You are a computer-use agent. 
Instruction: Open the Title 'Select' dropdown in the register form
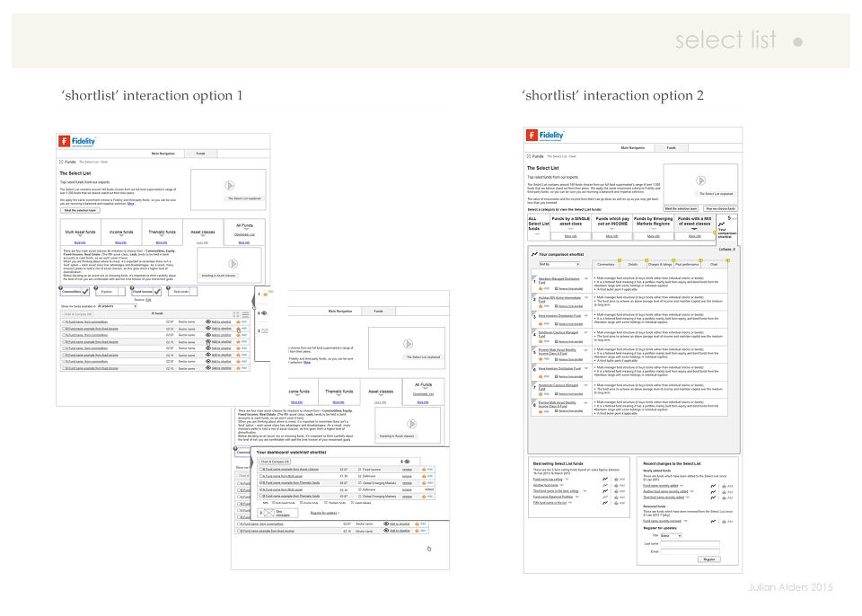671,536
